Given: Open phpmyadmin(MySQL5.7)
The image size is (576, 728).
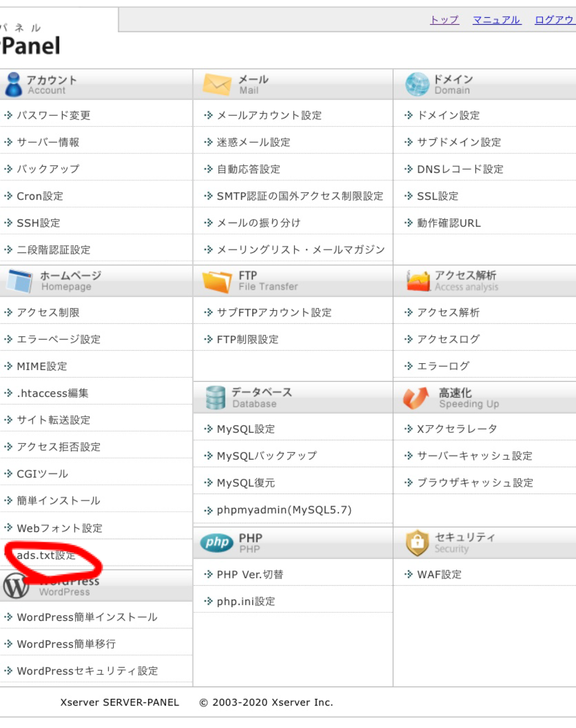Looking at the screenshot, I should [284, 510].
